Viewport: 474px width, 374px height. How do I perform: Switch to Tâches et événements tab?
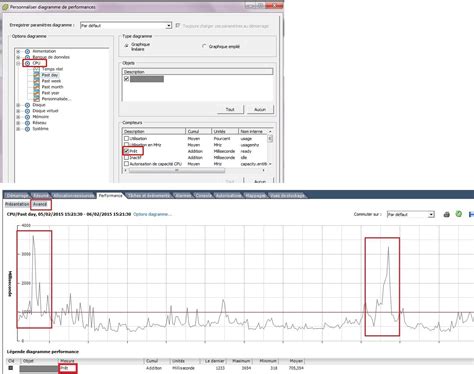(x=149, y=196)
